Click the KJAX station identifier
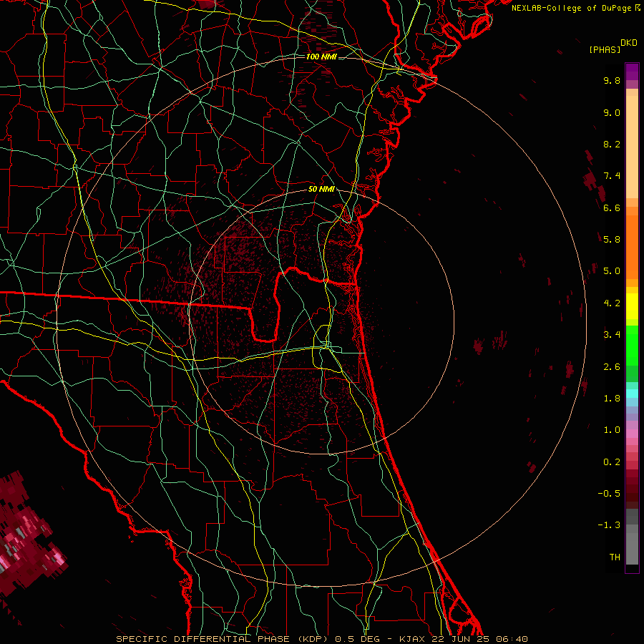 [x=412, y=639]
